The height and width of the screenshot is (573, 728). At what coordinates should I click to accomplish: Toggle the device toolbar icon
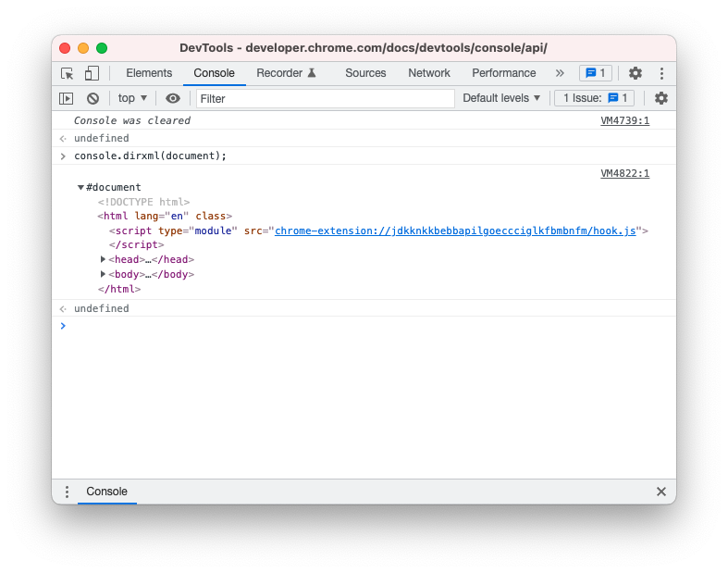[92, 73]
